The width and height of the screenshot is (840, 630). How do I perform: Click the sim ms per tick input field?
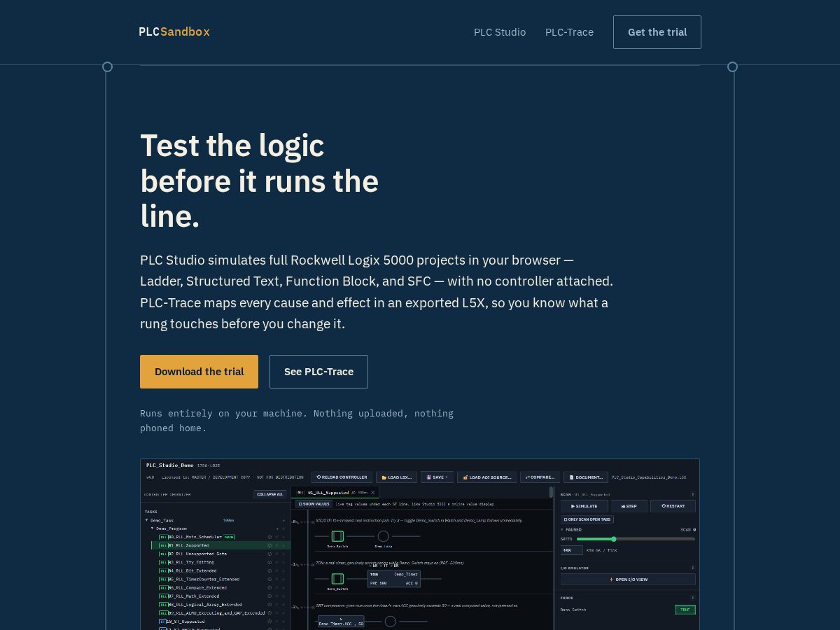(x=572, y=550)
